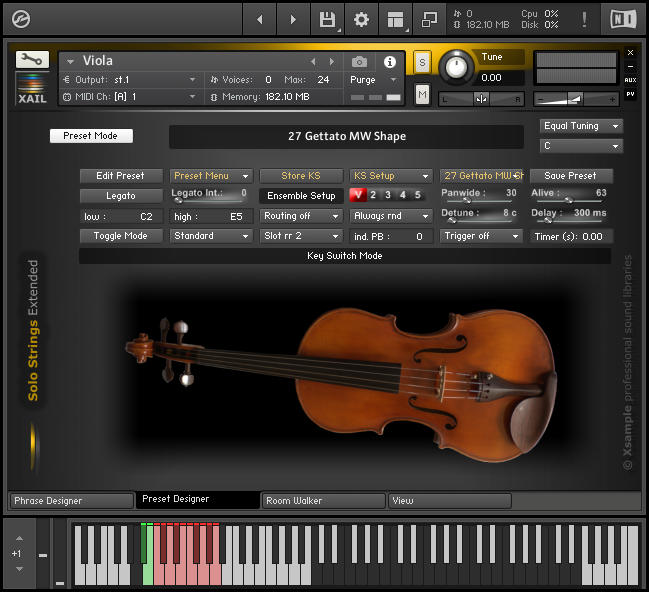Go to next instrument with header right arrow
Screen dimensions: 649x592
(x=293, y=19)
